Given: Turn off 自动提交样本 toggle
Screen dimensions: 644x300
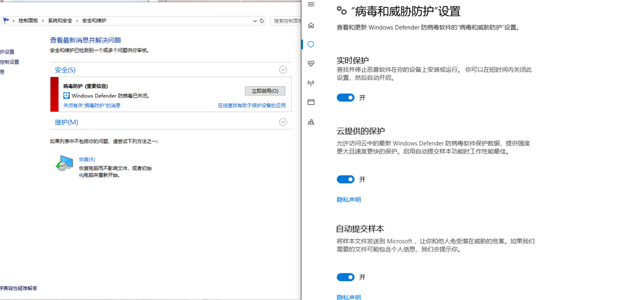Looking at the screenshot, I should click(345, 277).
